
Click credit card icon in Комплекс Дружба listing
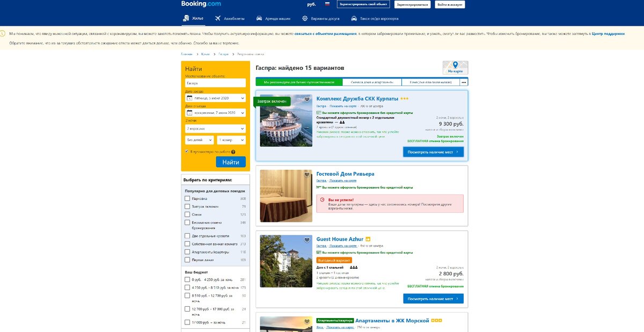coord(319,113)
